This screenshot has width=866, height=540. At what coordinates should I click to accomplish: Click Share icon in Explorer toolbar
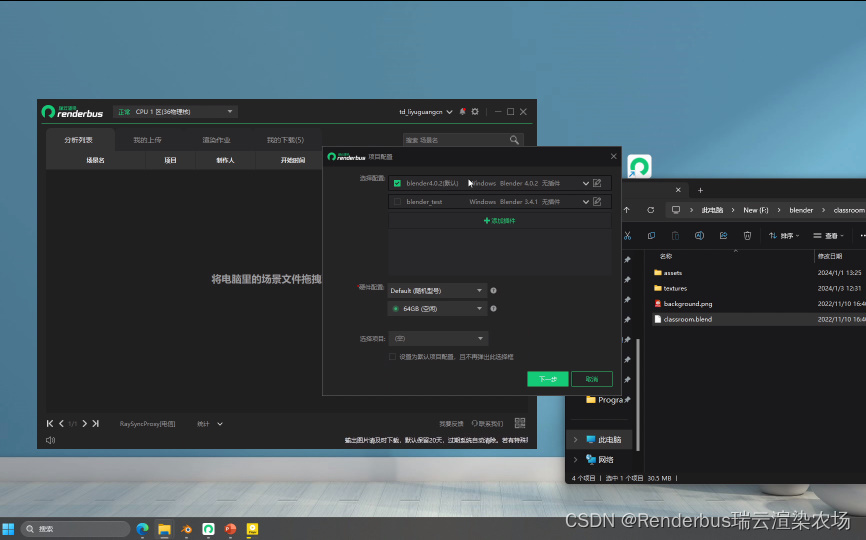[x=723, y=236]
